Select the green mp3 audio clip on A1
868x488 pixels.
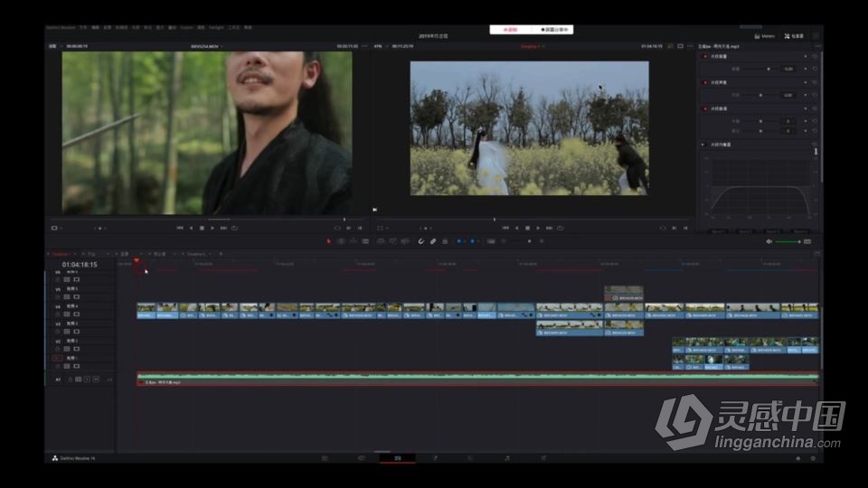click(477, 379)
